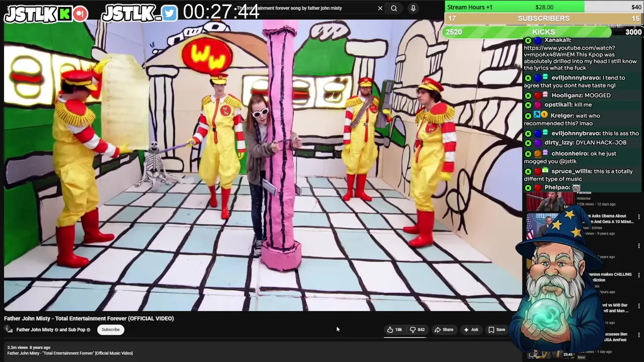The image size is (644, 362).
Task: Click the Ask sparkle button
Action: (x=471, y=330)
